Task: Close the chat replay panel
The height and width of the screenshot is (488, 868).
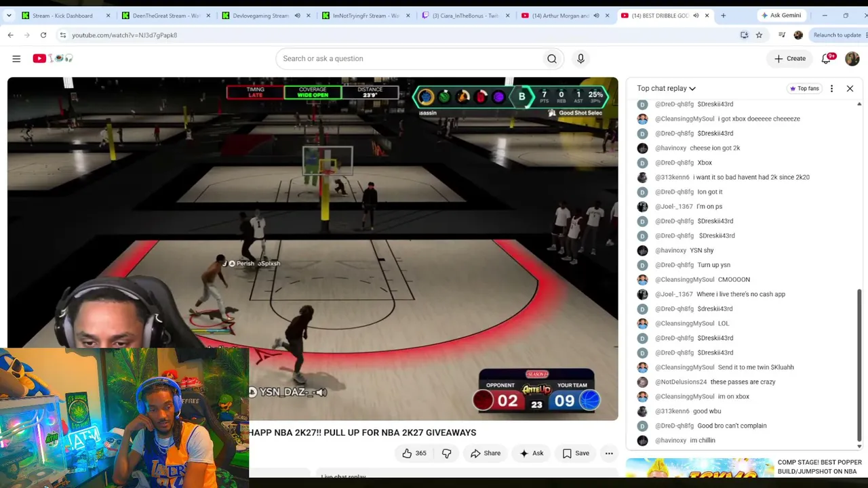Action: [x=850, y=88]
